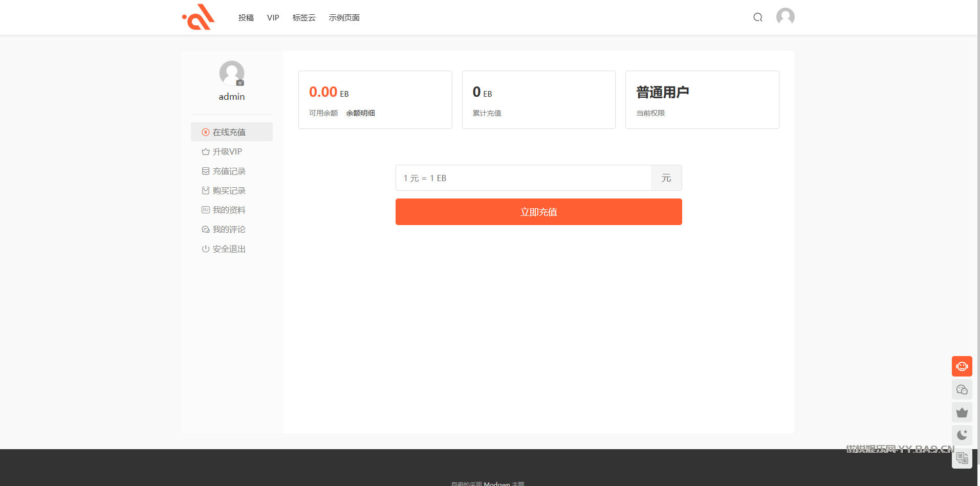Select 升级VIP in the sidebar
Image resolution: width=980 pixels, height=486 pixels.
(x=227, y=152)
